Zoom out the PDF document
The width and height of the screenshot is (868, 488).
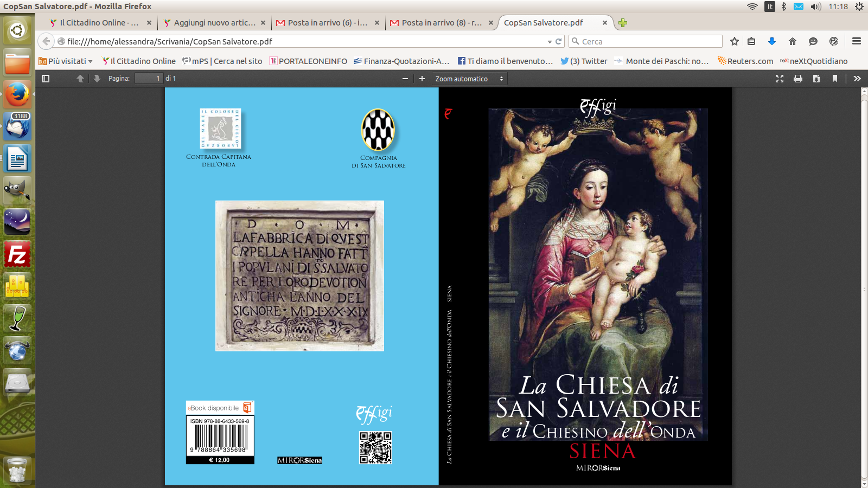click(405, 79)
